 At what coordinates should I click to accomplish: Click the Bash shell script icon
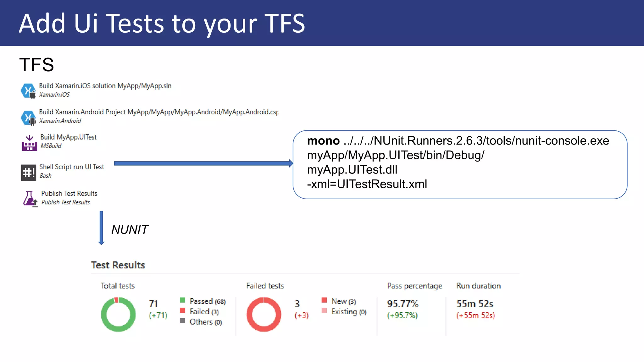(29, 173)
